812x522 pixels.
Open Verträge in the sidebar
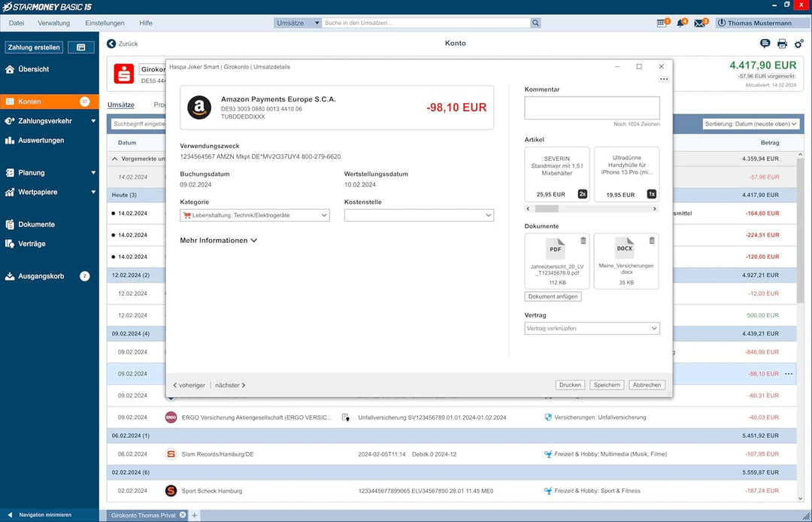click(x=32, y=244)
